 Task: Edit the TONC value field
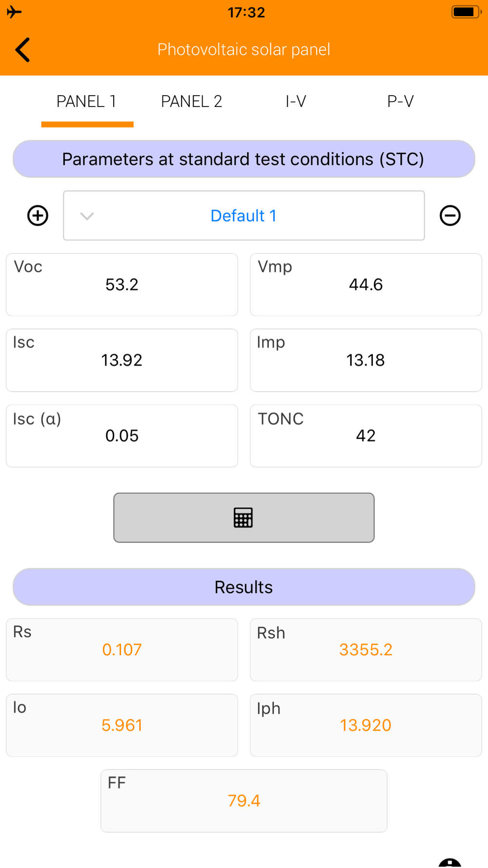point(366,436)
